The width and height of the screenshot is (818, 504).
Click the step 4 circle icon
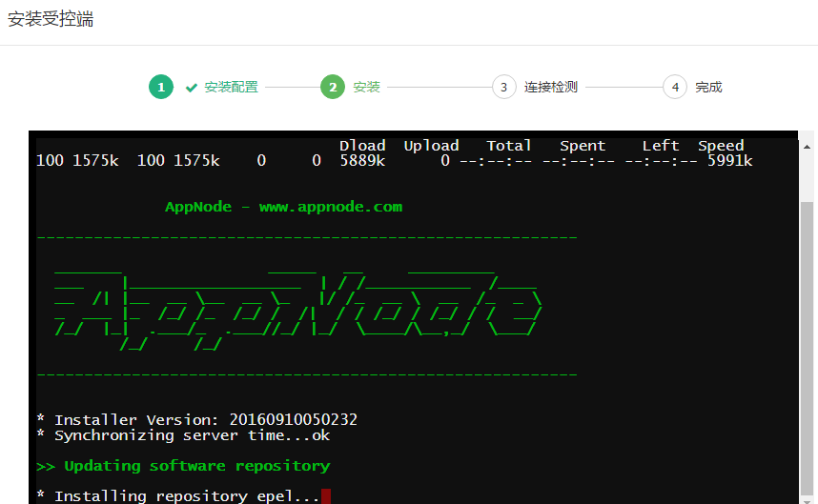coord(675,87)
